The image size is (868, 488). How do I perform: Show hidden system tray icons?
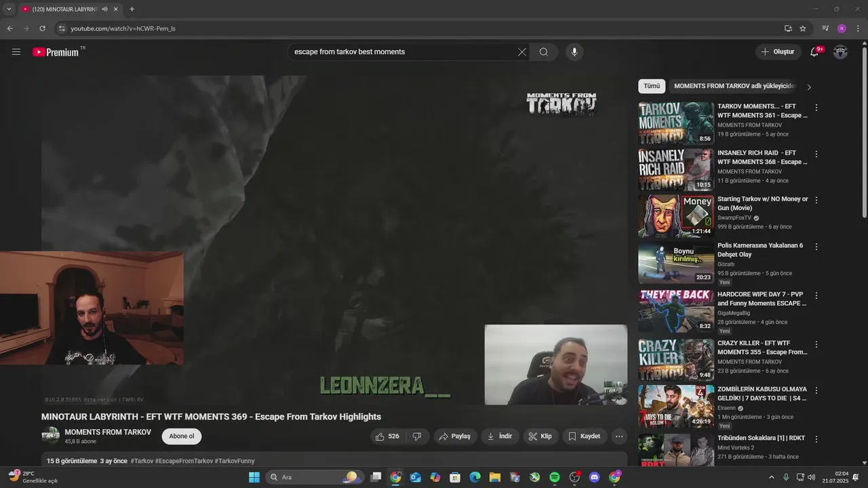(x=772, y=477)
